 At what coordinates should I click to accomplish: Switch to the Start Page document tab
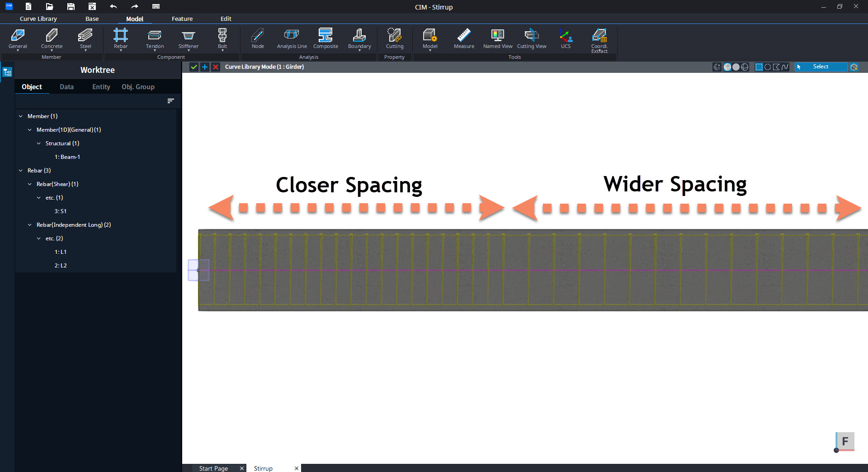coord(213,468)
